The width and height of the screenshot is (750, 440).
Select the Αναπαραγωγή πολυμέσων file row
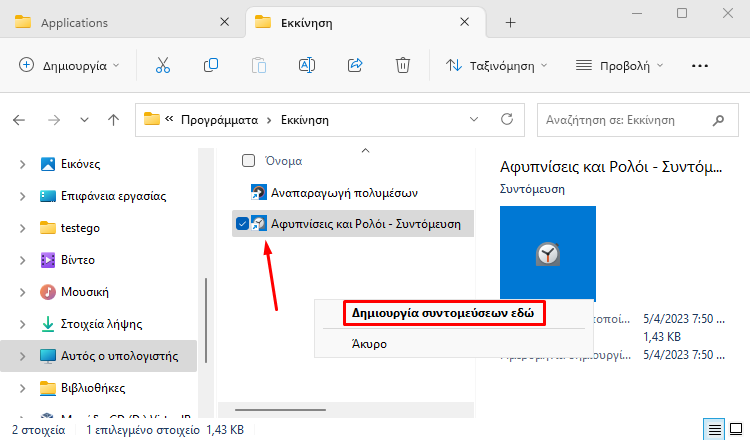[x=353, y=193]
